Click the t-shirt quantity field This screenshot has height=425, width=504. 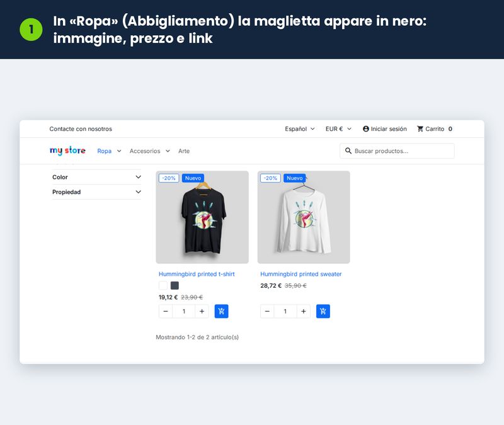pos(184,311)
